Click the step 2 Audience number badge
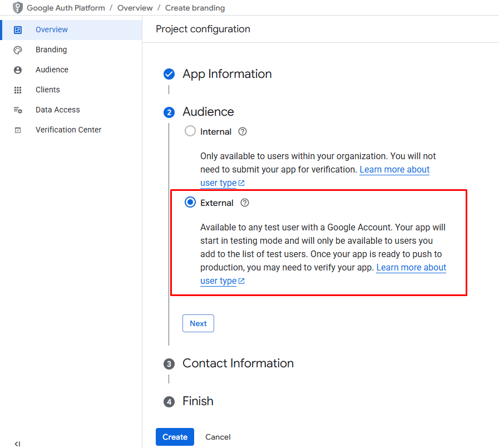Viewport: 499px width, 448px height. coord(169,112)
